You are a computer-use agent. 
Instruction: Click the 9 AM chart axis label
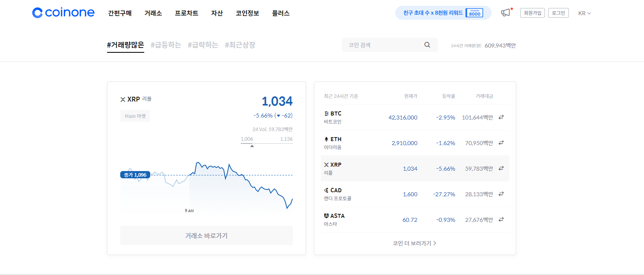click(189, 211)
